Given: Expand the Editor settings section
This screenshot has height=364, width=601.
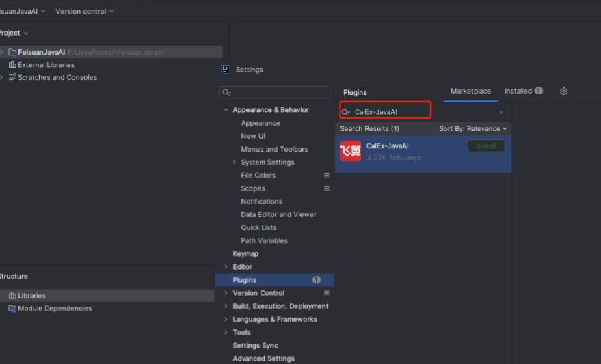Looking at the screenshot, I should click(x=226, y=267).
